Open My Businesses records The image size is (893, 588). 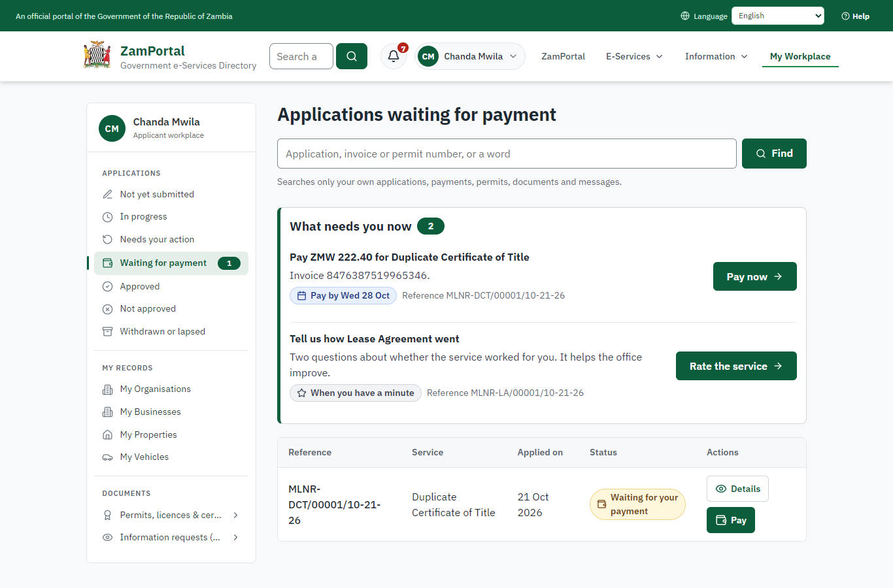[171, 412]
